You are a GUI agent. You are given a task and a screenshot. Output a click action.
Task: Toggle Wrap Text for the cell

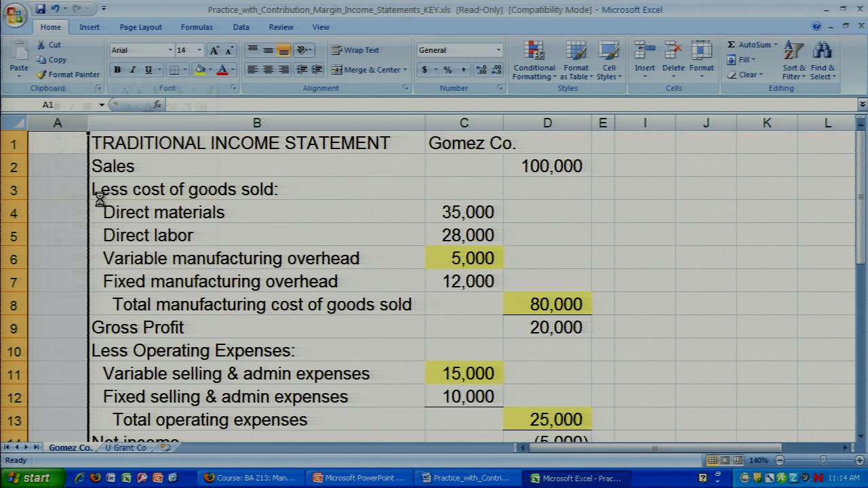(x=355, y=50)
